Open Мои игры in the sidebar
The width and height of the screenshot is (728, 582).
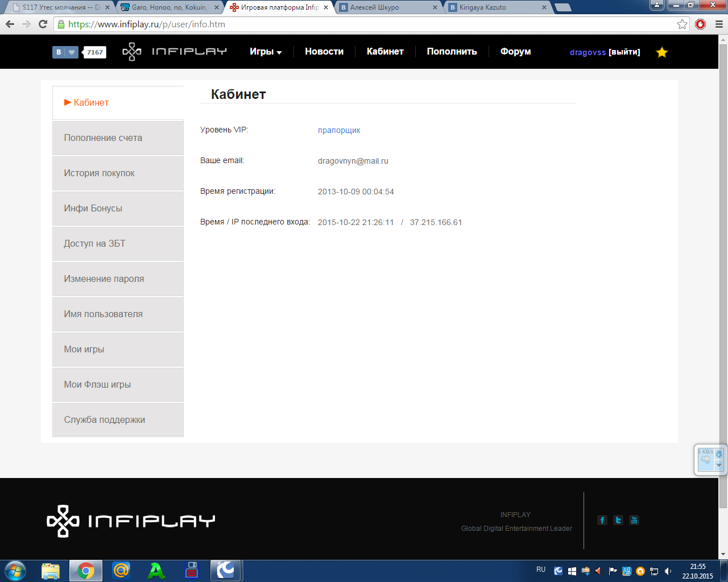point(118,350)
